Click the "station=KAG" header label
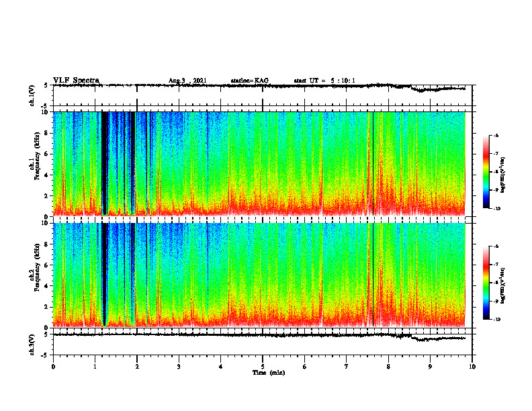Image resolution: width=532 pixels, height=411 pixels. pyautogui.click(x=249, y=81)
